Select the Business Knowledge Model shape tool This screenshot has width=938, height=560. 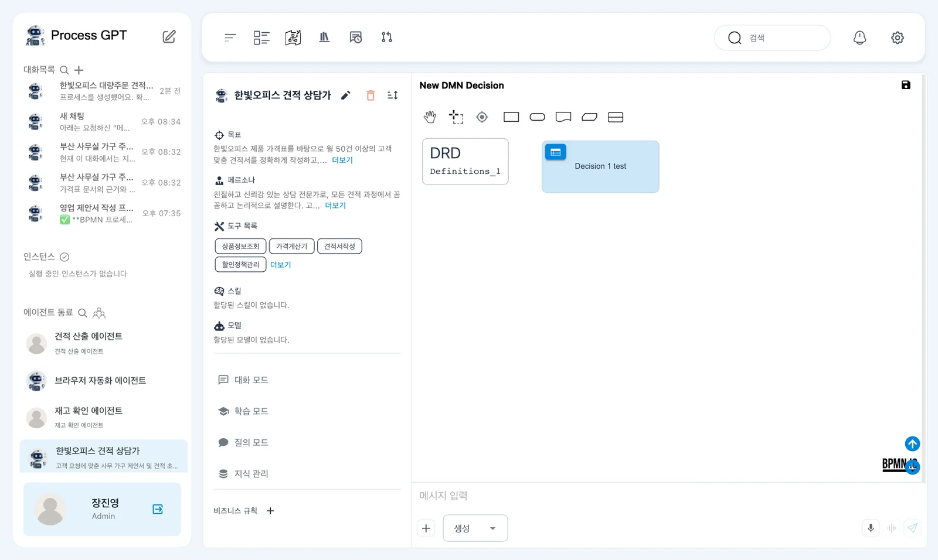pyautogui.click(x=589, y=117)
